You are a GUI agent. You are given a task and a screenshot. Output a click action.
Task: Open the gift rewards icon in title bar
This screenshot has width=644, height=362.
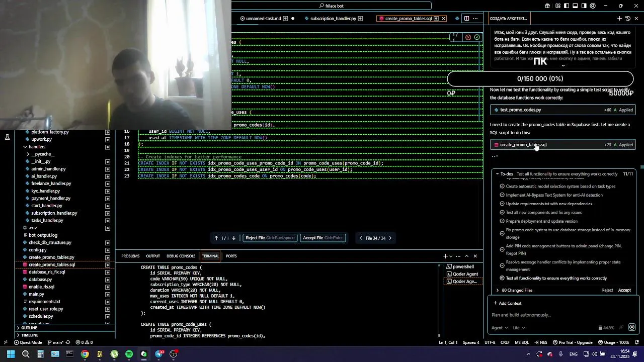point(547,6)
